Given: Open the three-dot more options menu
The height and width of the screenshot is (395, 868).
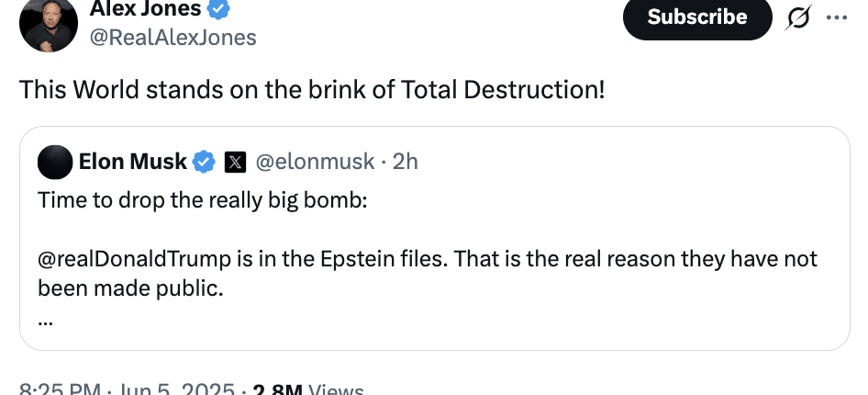Looking at the screenshot, I should [836, 17].
